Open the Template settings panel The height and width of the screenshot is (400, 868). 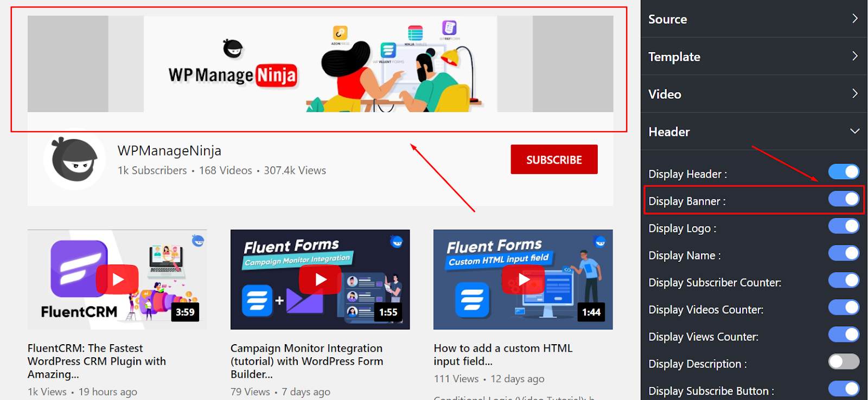coord(754,56)
